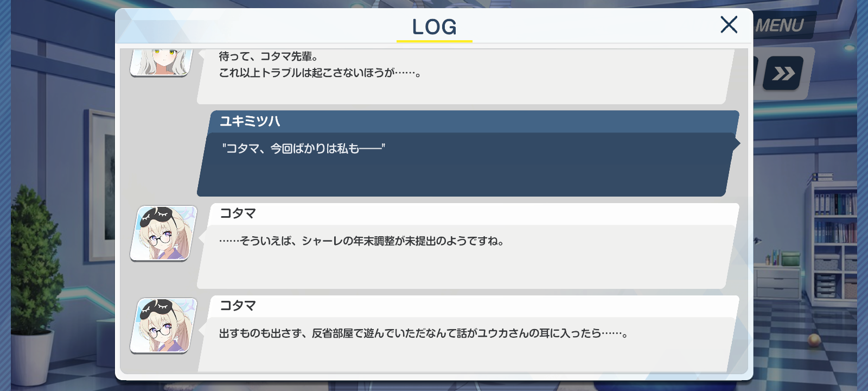Tap Kotama's avatar beside the 年末調整 message
The image size is (868, 391).
tap(163, 233)
